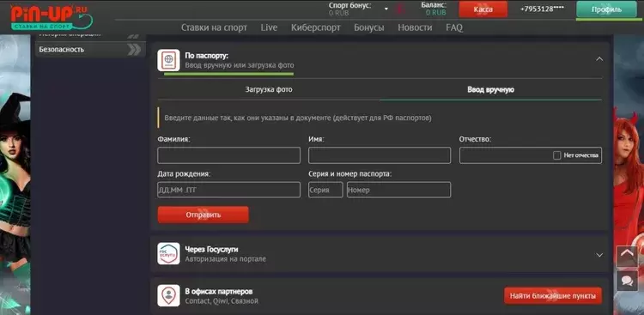Image resolution: width=644 pixels, height=315 pixels.
Task: Tick the Нет отчества checkbox
Action: click(x=557, y=155)
